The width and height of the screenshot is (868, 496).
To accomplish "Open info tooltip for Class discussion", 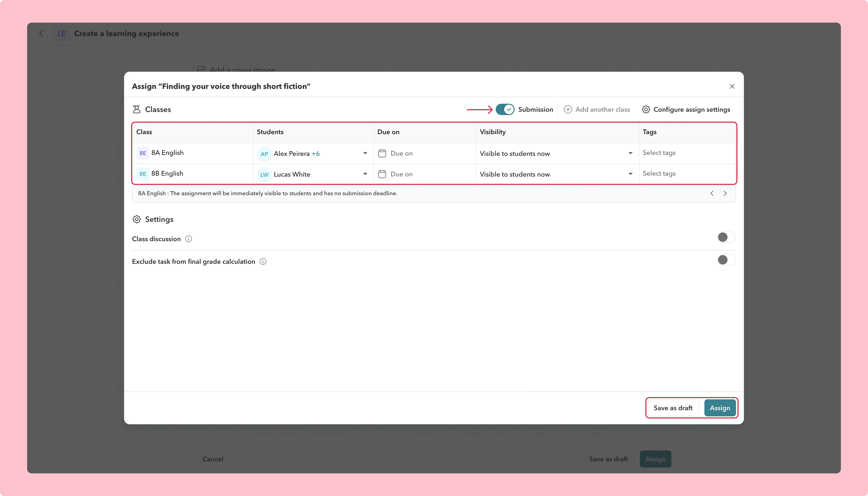I will point(189,239).
